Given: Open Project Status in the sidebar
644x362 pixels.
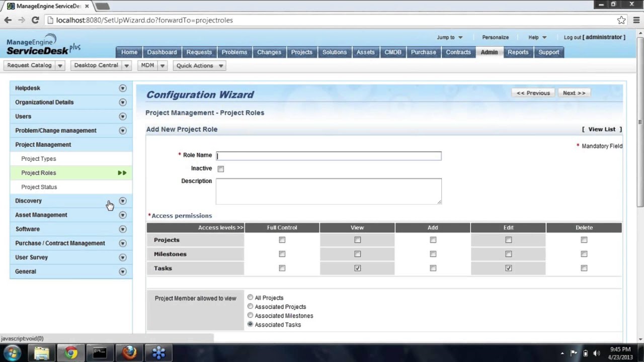Looking at the screenshot, I should 39,187.
